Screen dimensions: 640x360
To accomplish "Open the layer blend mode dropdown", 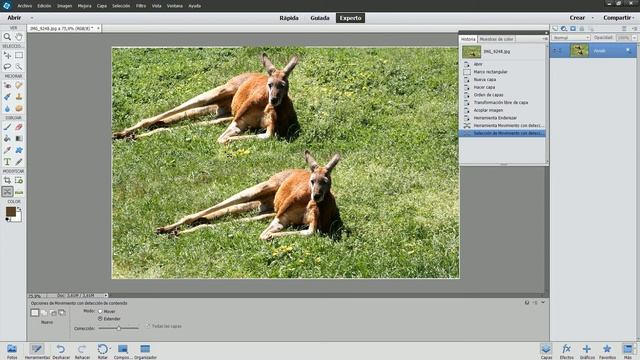I will [x=571, y=38].
